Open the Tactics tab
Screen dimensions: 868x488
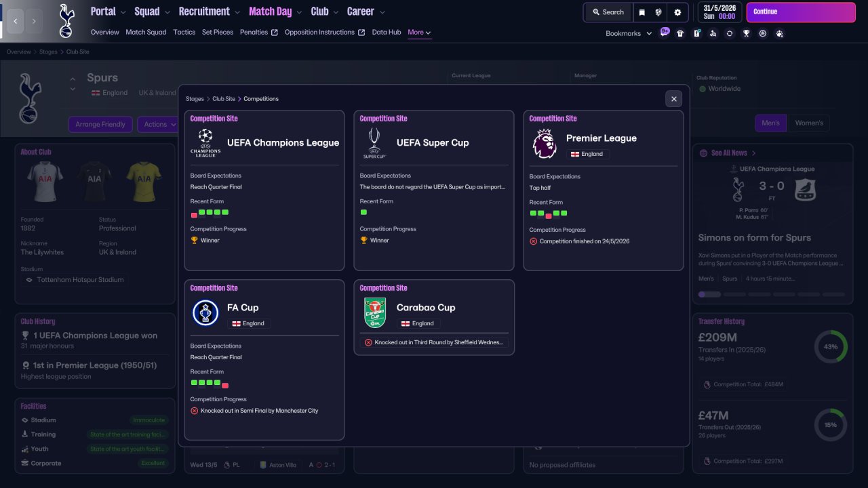(x=184, y=33)
